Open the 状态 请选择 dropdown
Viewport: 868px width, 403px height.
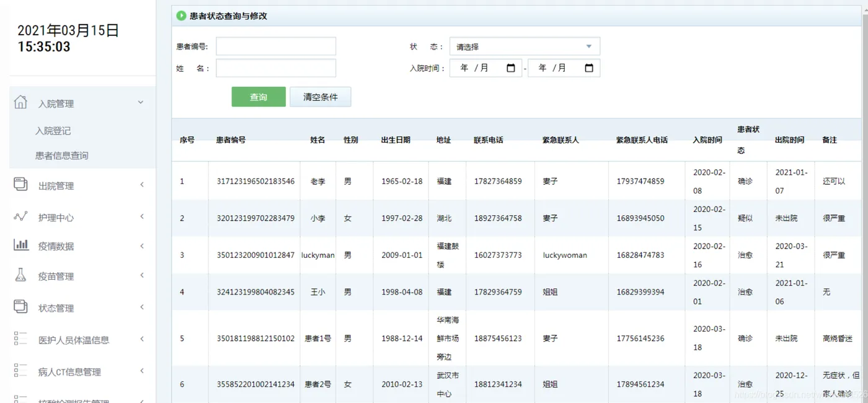click(x=525, y=46)
